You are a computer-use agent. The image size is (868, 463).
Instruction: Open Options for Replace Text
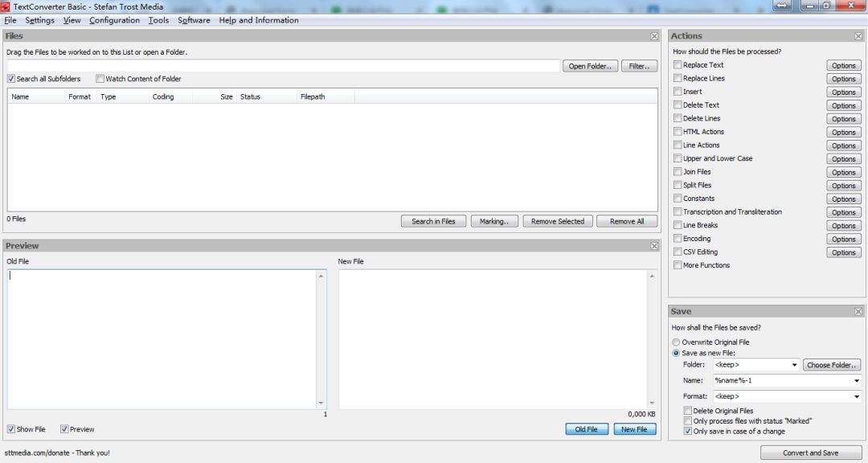click(x=844, y=65)
